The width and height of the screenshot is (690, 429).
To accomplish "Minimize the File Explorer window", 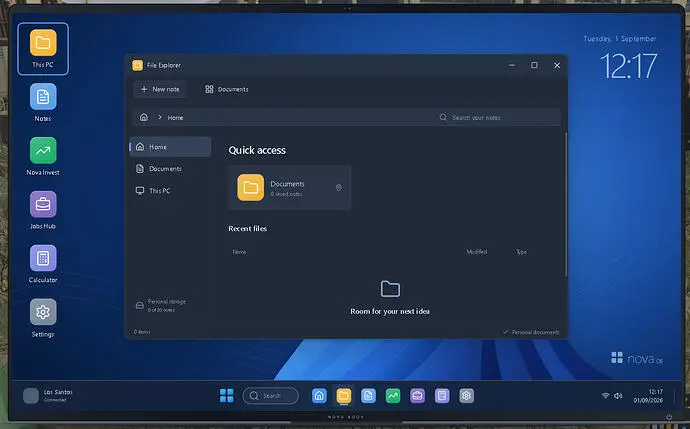I will click(512, 65).
